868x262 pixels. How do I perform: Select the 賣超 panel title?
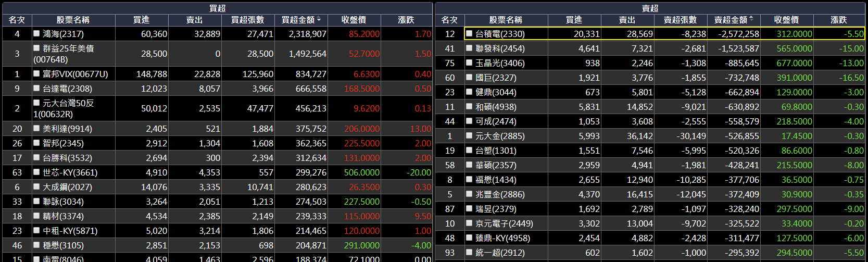coord(650,8)
